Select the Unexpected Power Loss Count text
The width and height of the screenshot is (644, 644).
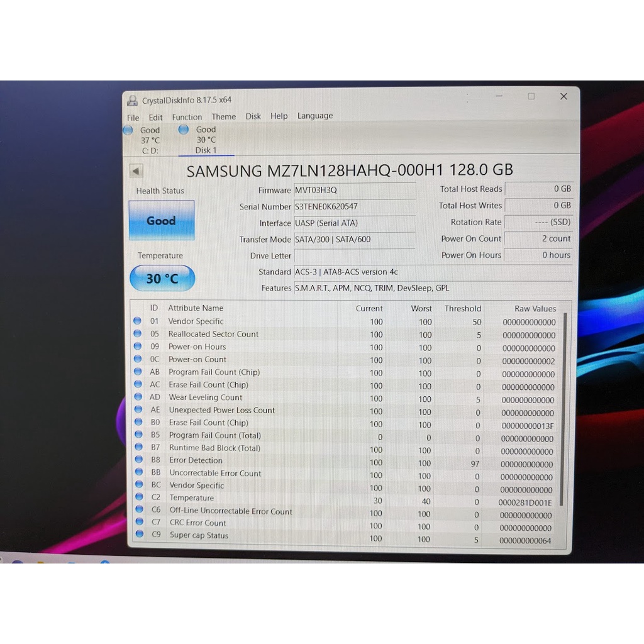[x=222, y=410]
